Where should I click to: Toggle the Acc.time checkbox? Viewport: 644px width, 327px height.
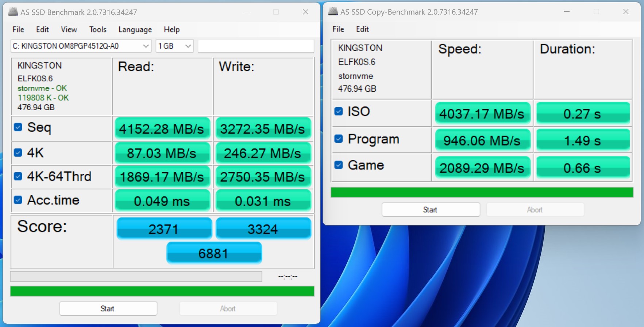[18, 200]
